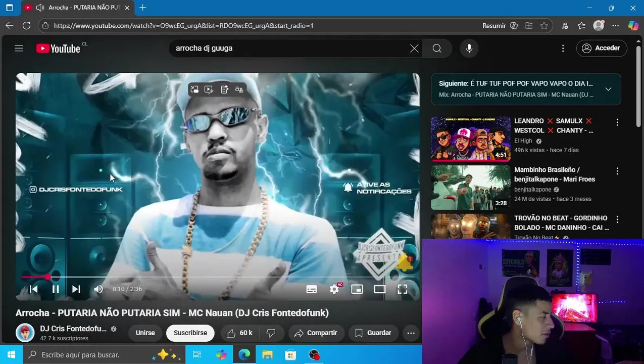
Task: Go to the El High channel name
Action: click(523, 141)
